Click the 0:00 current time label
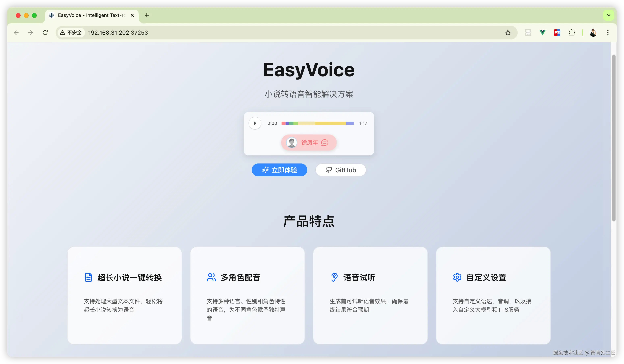 pyautogui.click(x=272, y=123)
